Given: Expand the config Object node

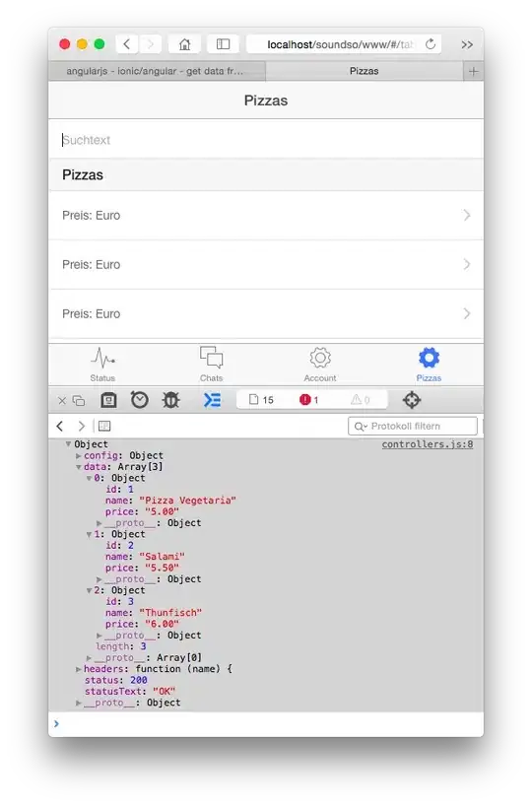Looking at the screenshot, I should tap(79, 455).
